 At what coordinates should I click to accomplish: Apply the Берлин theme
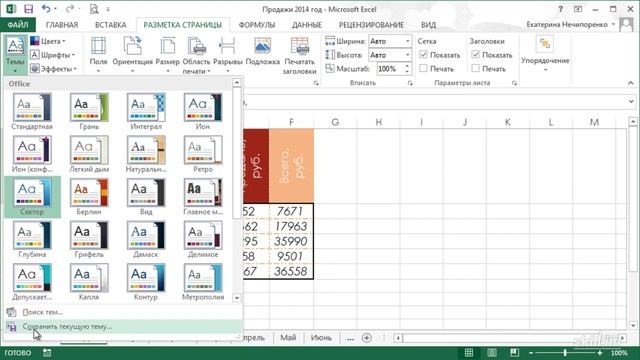89,197
